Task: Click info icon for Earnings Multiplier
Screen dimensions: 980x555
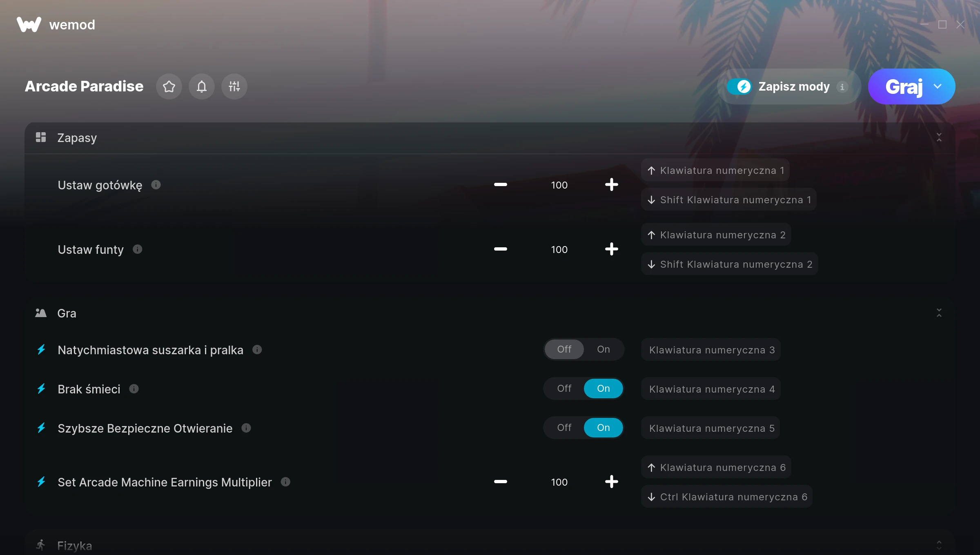Action: 286,482
